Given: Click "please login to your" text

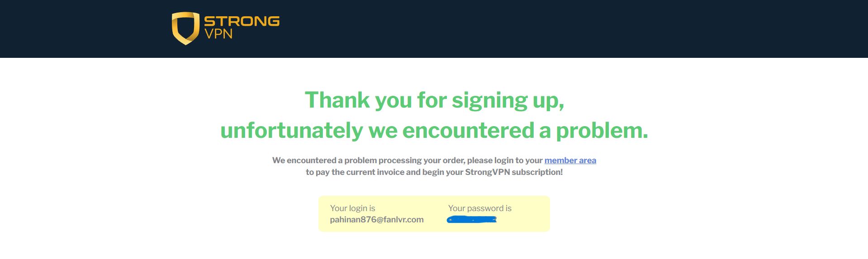Looking at the screenshot, I should click(505, 160).
